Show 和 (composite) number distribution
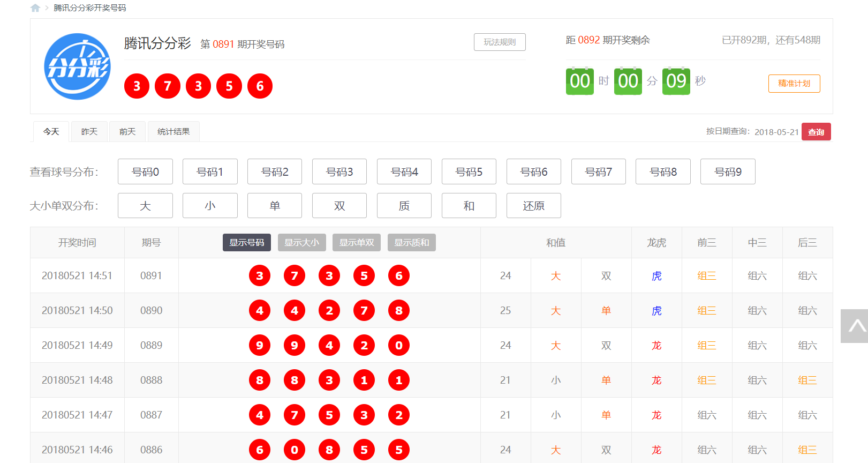 (x=469, y=206)
